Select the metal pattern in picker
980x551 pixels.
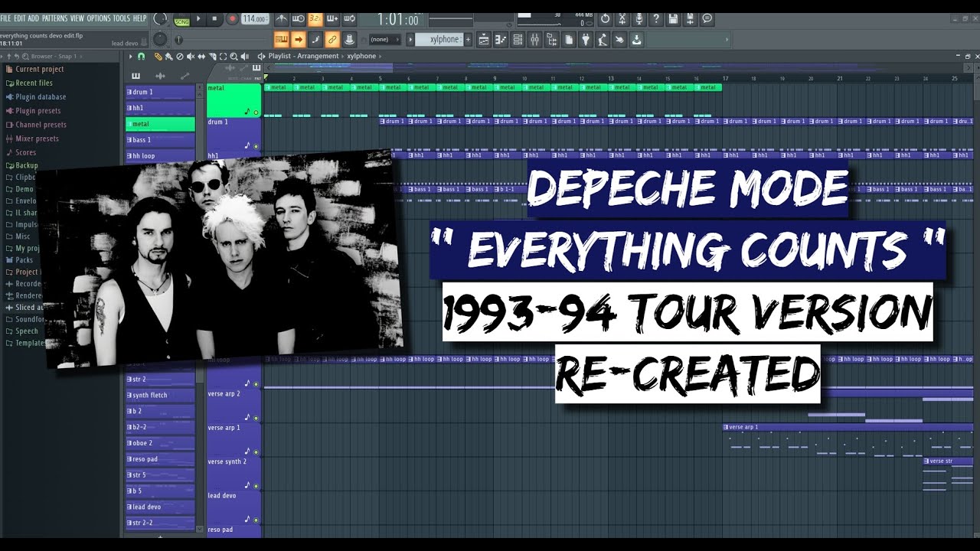pyautogui.click(x=160, y=124)
